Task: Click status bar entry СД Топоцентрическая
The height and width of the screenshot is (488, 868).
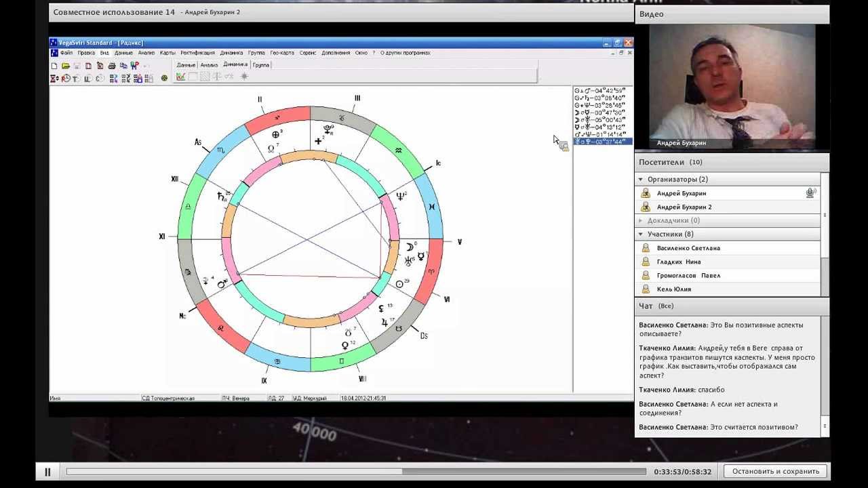Action: pos(168,398)
